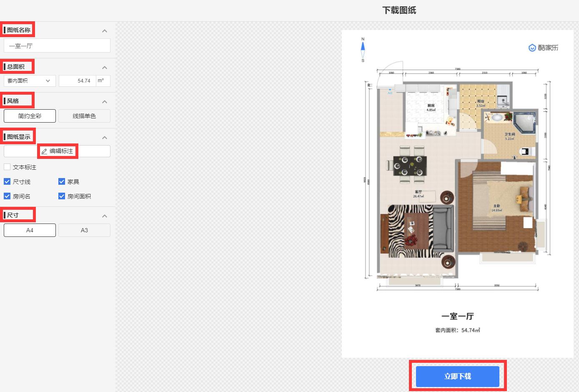Uncheck the 家具 checkbox

pyautogui.click(x=62, y=181)
